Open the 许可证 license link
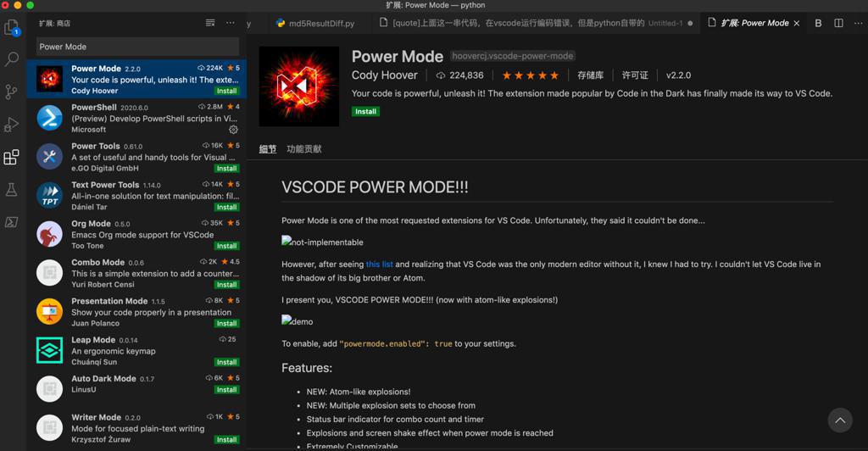Image resolution: width=868 pixels, height=451 pixels. pyautogui.click(x=635, y=75)
